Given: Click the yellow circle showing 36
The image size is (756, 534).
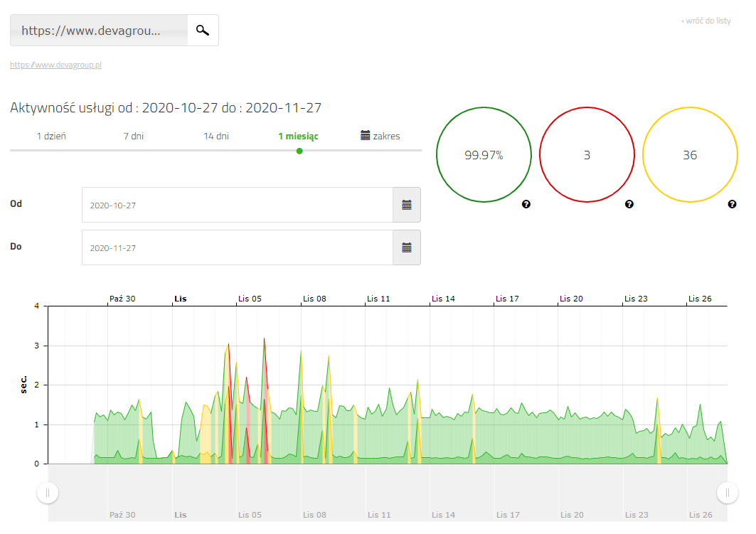Looking at the screenshot, I should point(690,155).
